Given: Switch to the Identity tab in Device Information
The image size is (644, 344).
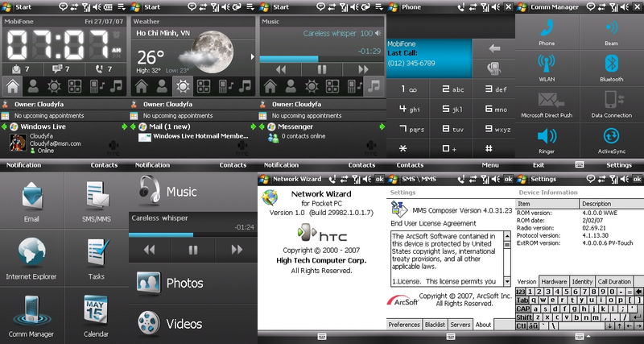Looking at the screenshot, I should coord(582,281).
